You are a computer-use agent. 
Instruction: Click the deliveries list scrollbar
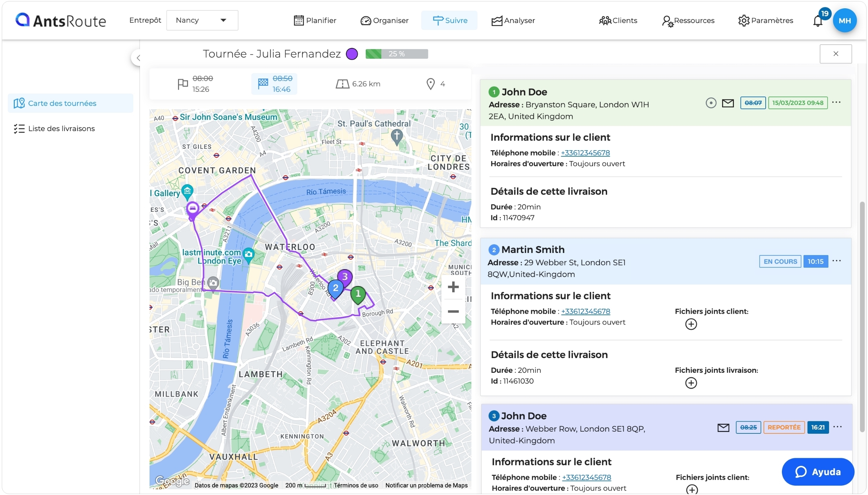[x=862, y=317]
